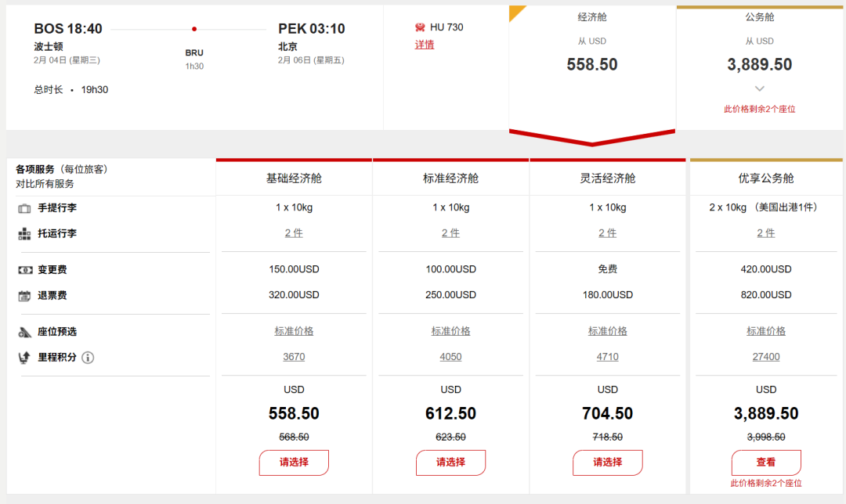Open flight details link under HU 730
Image resolution: width=846 pixels, height=504 pixels.
click(x=425, y=45)
